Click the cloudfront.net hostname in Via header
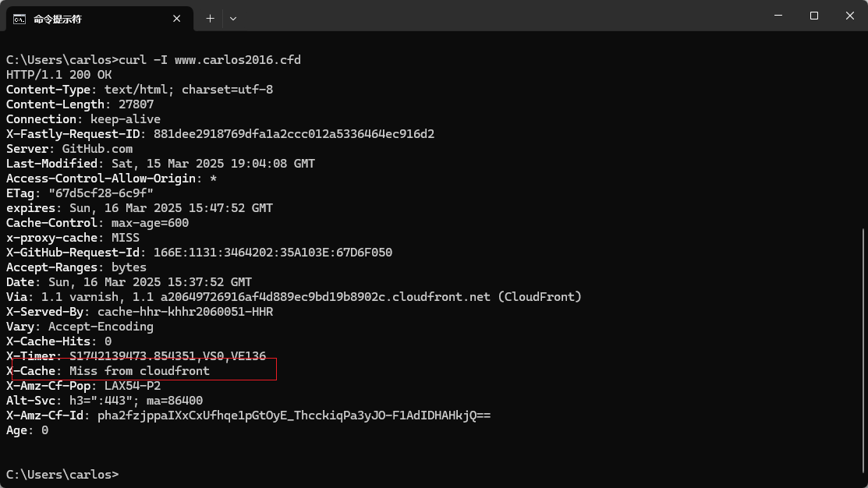868x488 pixels. (x=325, y=297)
